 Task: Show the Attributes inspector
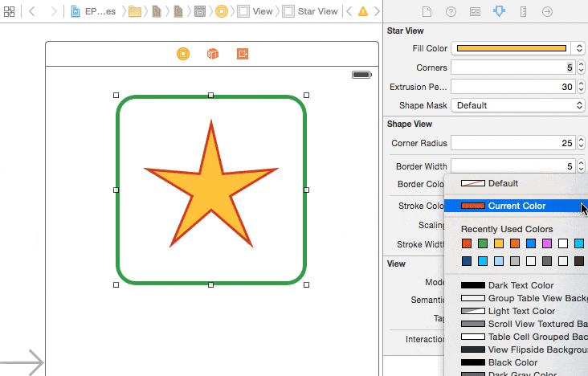click(499, 11)
